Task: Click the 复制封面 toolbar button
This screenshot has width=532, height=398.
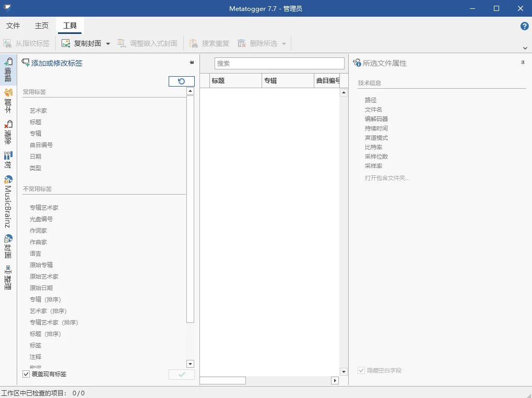Action: click(x=81, y=43)
